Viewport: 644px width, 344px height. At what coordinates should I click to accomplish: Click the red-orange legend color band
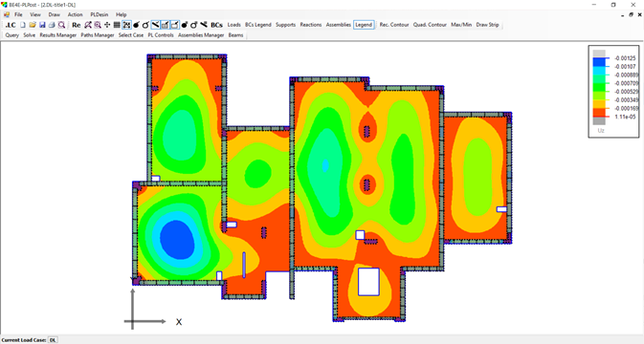pyautogui.click(x=599, y=113)
